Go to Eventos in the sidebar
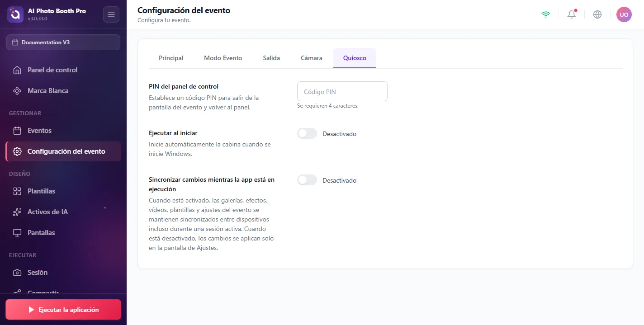Screen dimensions: 644x325 (x=63, y=131)
